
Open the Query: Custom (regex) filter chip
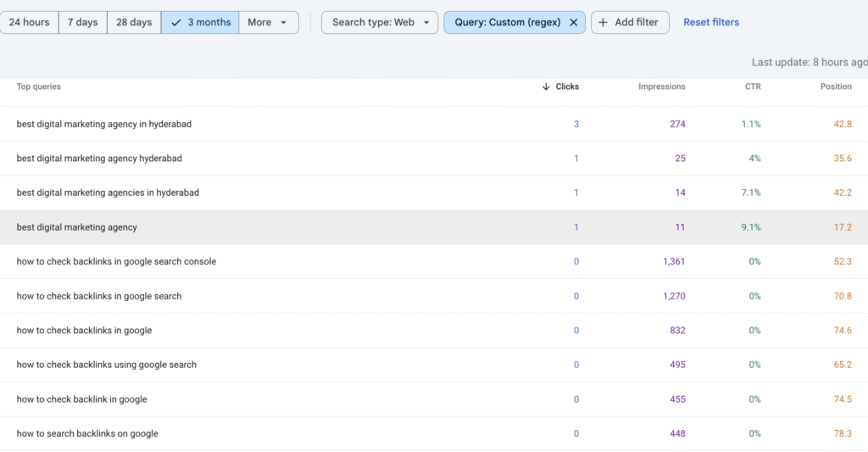point(507,23)
